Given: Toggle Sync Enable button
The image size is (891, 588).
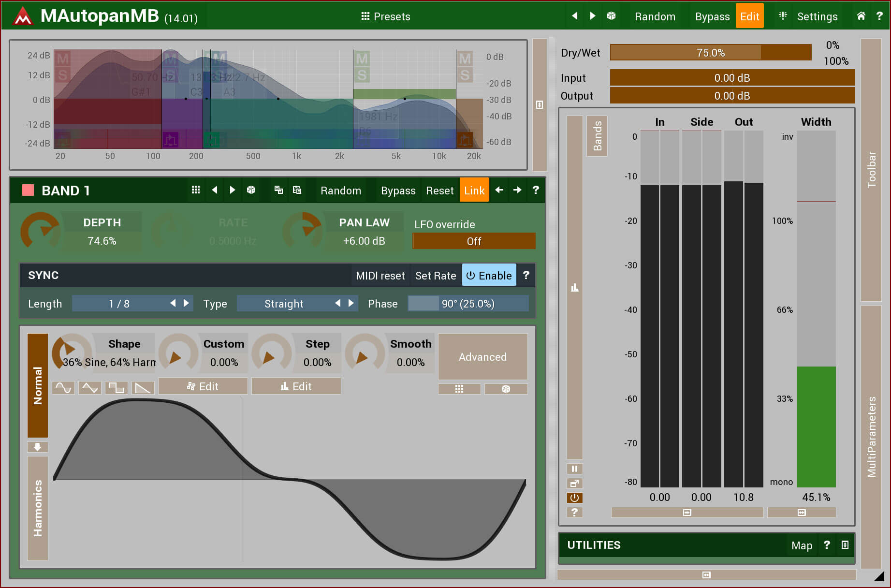Looking at the screenshot, I should [x=489, y=275].
